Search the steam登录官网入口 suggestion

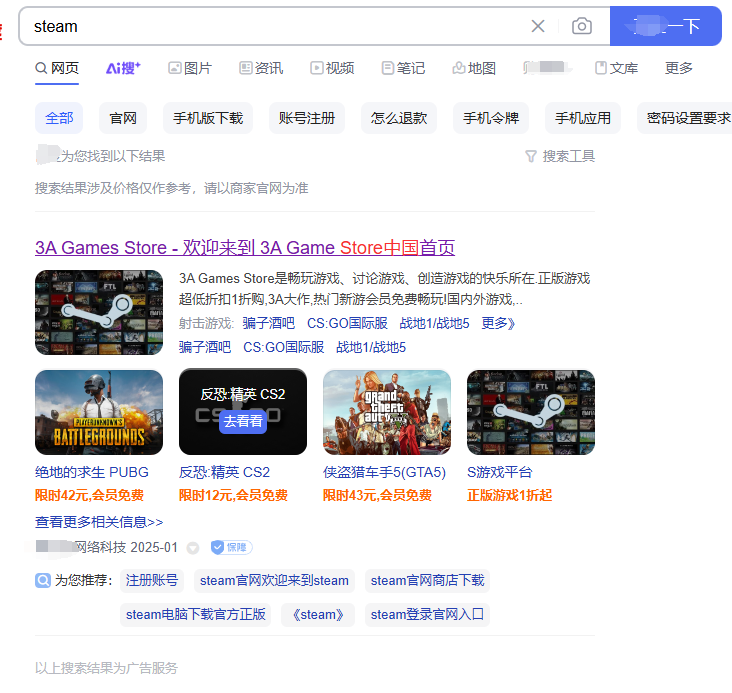[x=427, y=615]
